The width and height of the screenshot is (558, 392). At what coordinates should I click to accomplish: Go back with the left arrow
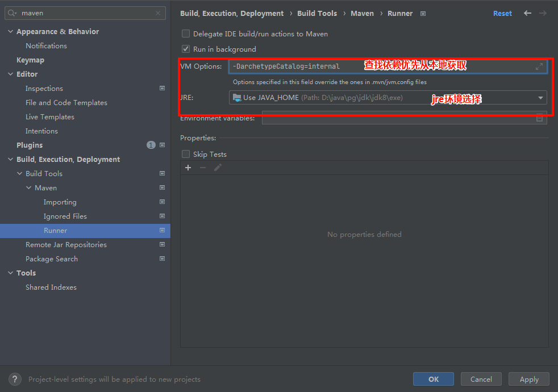(x=527, y=13)
